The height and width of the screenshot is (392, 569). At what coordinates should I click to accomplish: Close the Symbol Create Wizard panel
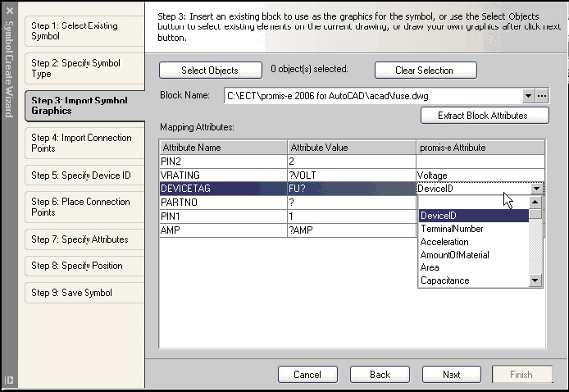click(9, 11)
